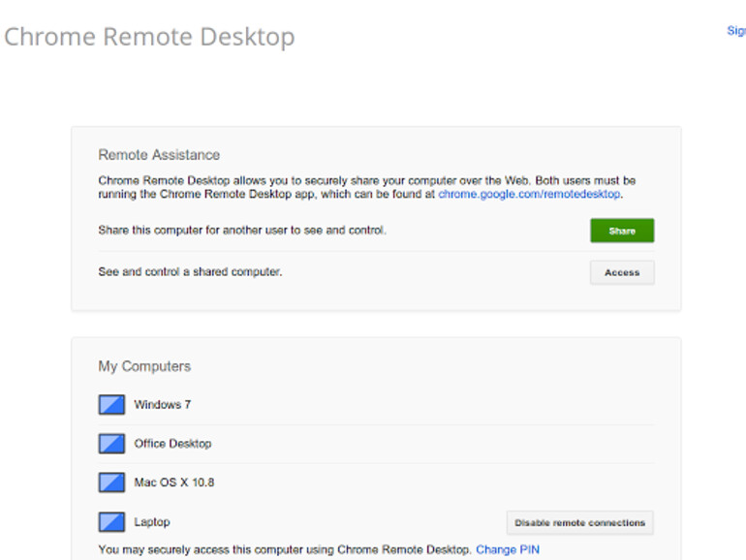Select the Laptop entry name
The height and width of the screenshot is (560, 746).
pyautogui.click(x=152, y=522)
